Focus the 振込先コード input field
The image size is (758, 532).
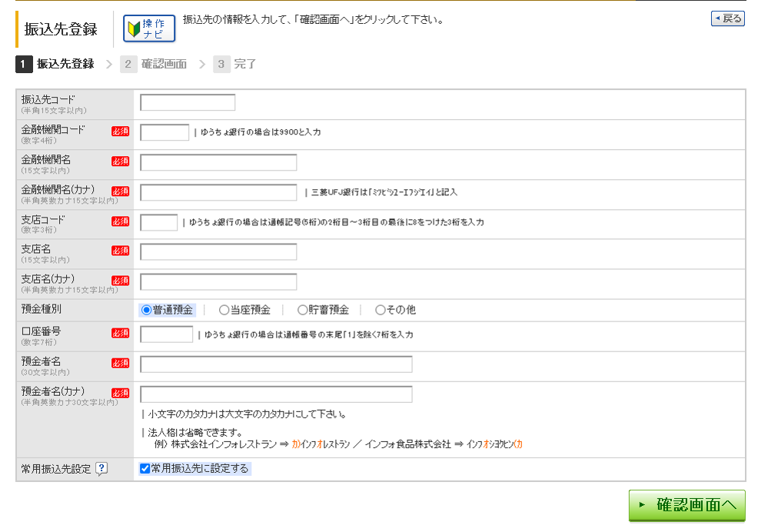coord(188,102)
